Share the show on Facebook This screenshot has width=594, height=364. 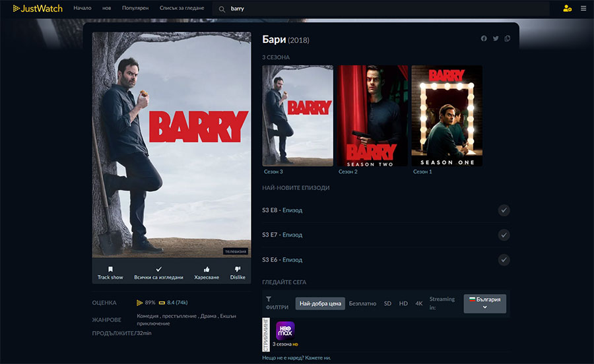484,39
